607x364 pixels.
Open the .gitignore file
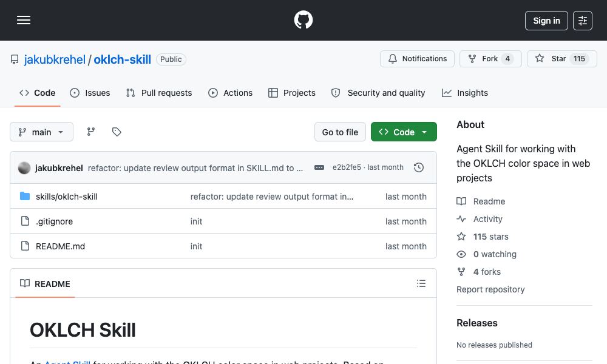[54, 221]
